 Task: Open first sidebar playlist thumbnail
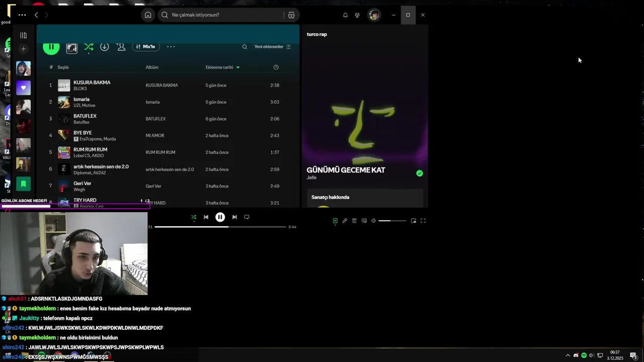coord(23,69)
